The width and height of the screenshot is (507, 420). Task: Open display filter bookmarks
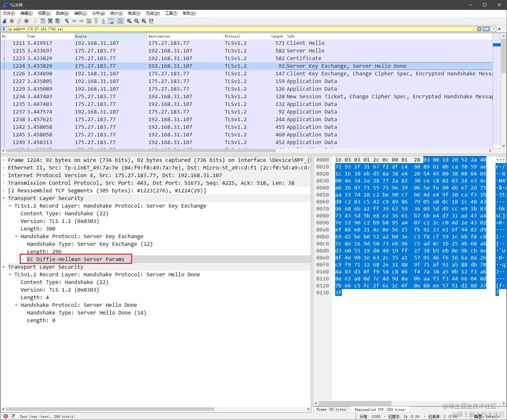pyautogui.click(x=4, y=29)
